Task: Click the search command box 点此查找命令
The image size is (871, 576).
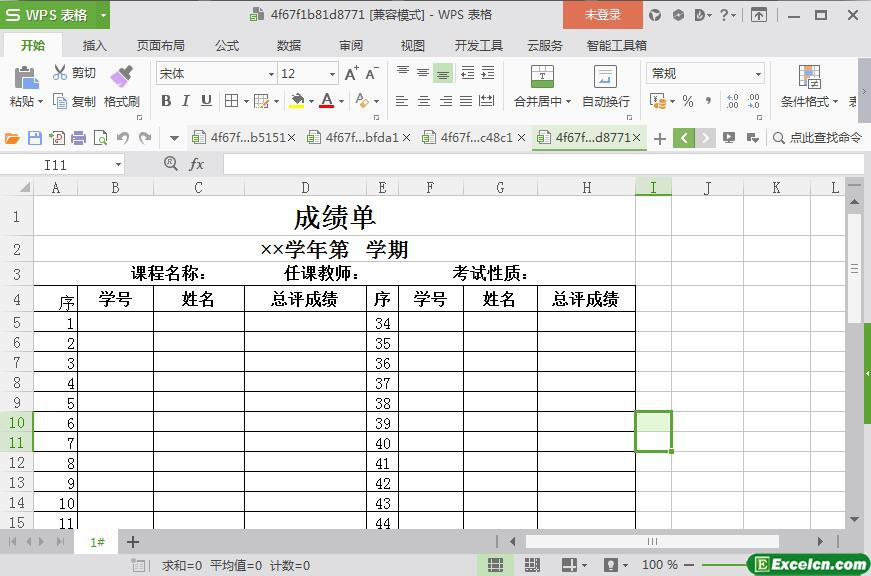Action: pos(817,138)
